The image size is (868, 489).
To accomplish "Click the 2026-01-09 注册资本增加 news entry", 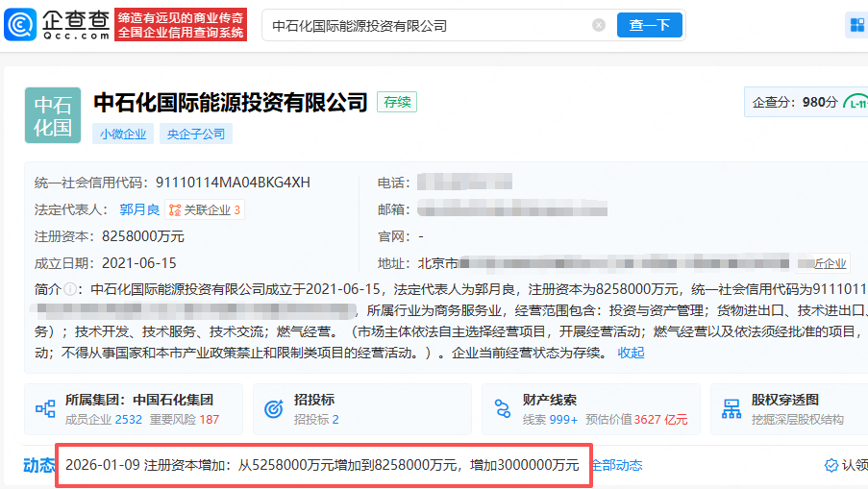I will click(322, 465).
